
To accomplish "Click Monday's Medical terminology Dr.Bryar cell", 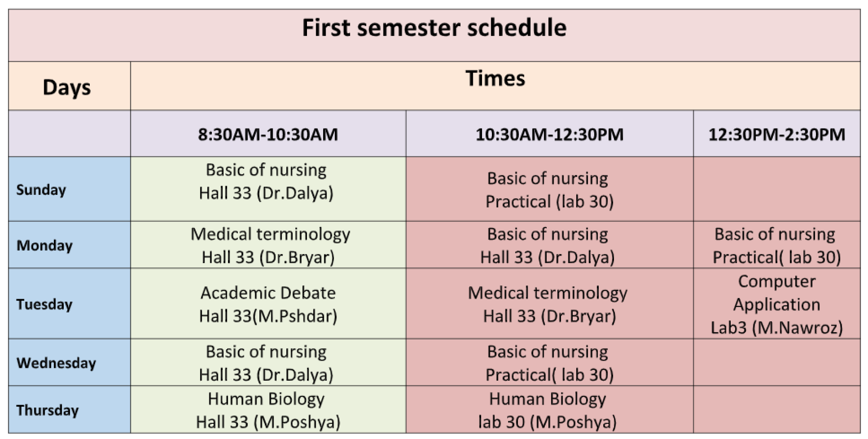I will click(268, 245).
